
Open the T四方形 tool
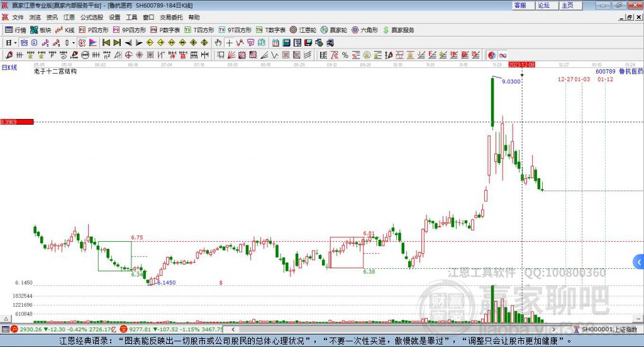click(199, 30)
